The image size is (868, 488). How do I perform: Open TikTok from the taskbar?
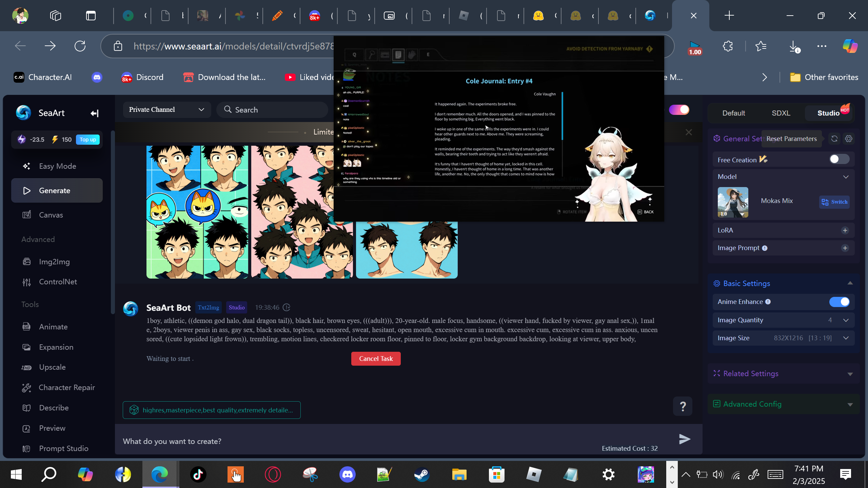(198, 474)
